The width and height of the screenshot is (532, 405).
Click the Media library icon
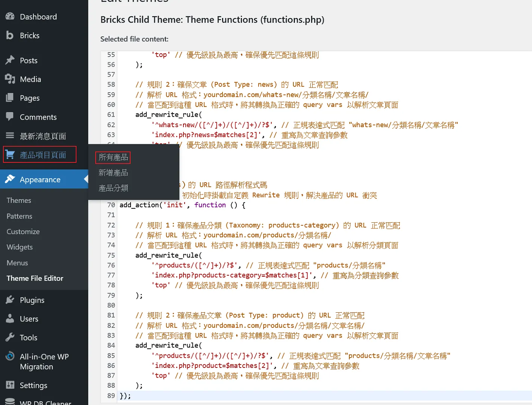(x=10, y=79)
